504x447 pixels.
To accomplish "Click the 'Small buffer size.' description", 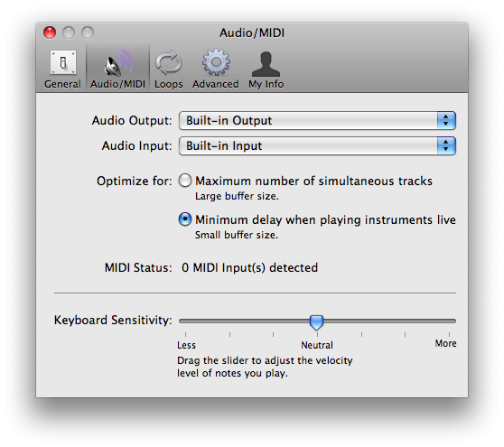I will coord(237,235).
